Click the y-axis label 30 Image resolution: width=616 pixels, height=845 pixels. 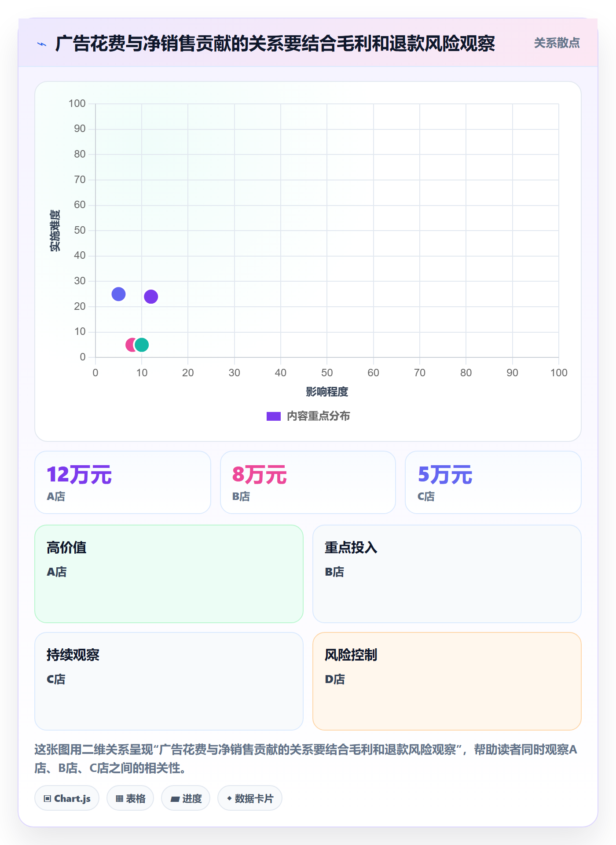point(80,281)
